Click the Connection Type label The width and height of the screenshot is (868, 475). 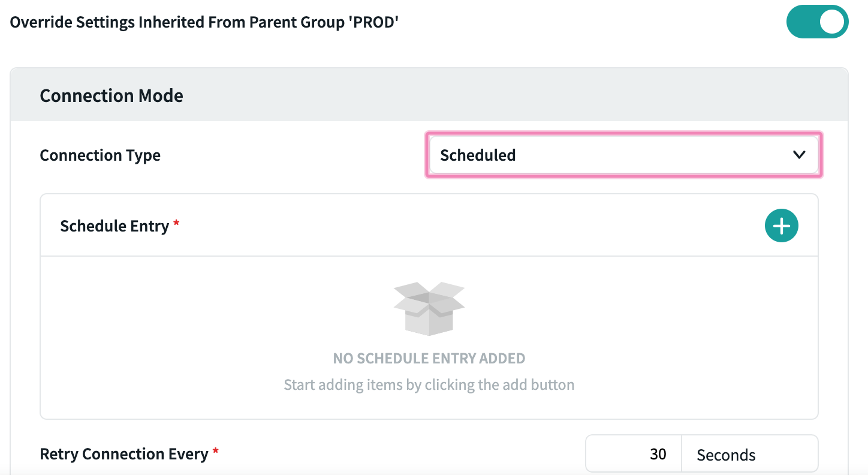point(100,155)
